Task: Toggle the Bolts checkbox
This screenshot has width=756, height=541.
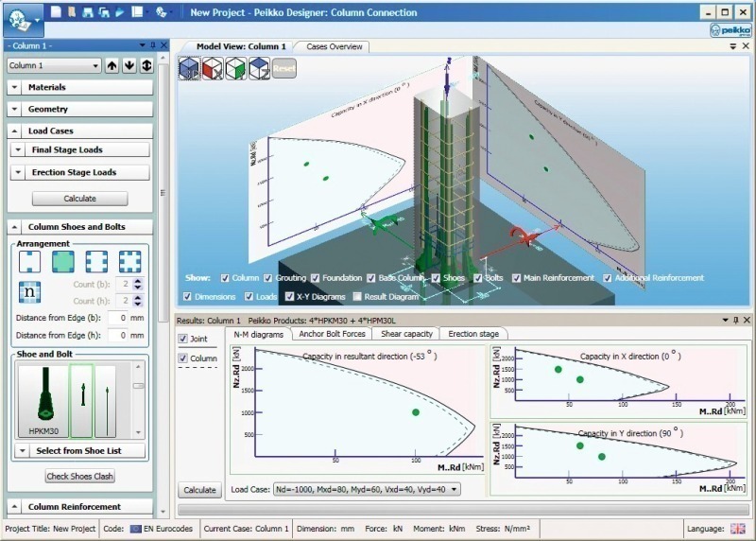Action: point(478,278)
